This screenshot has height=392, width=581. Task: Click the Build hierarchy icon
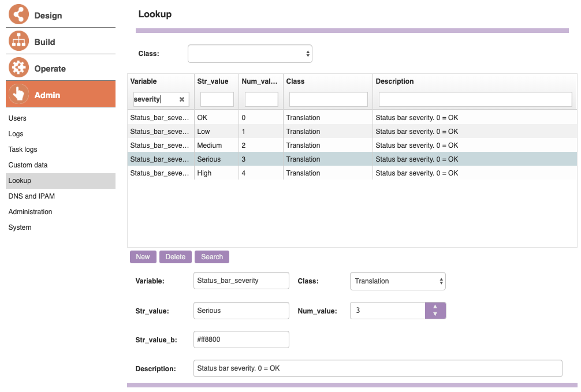point(18,41)
